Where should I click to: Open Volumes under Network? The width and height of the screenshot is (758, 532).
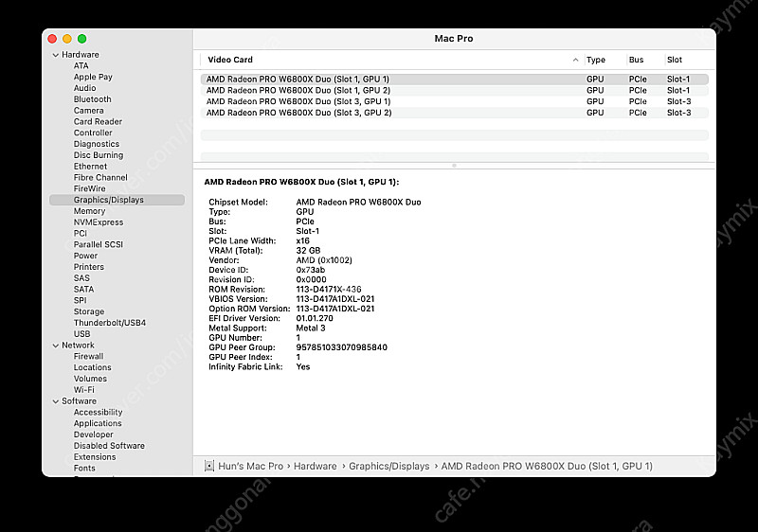click(x=90, y=379)
